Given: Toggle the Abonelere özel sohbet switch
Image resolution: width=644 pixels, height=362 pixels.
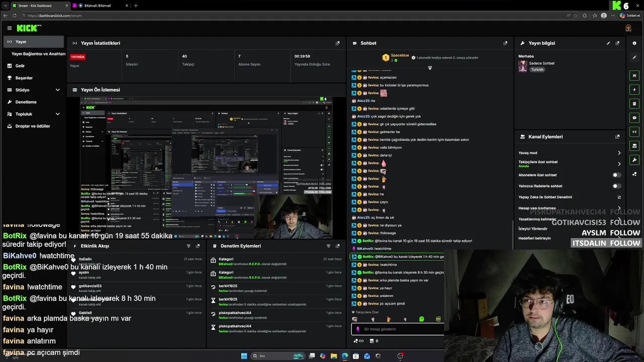Looking at the screenshot, I should [616, 175].
